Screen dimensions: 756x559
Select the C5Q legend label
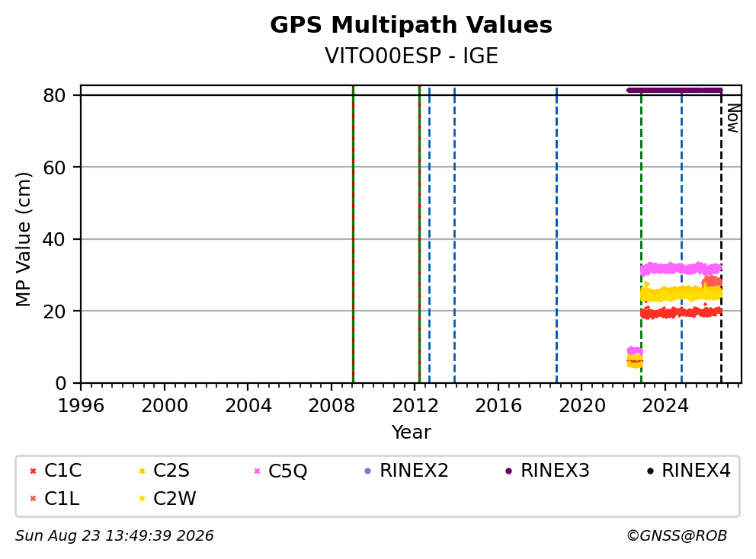pyautogui.click(x=287, y=471)
